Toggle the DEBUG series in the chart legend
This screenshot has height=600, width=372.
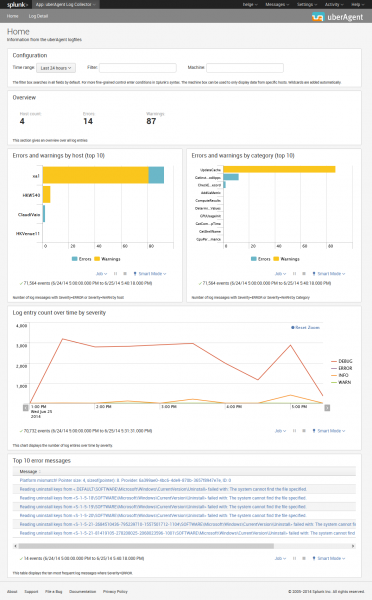click(342, 361)
